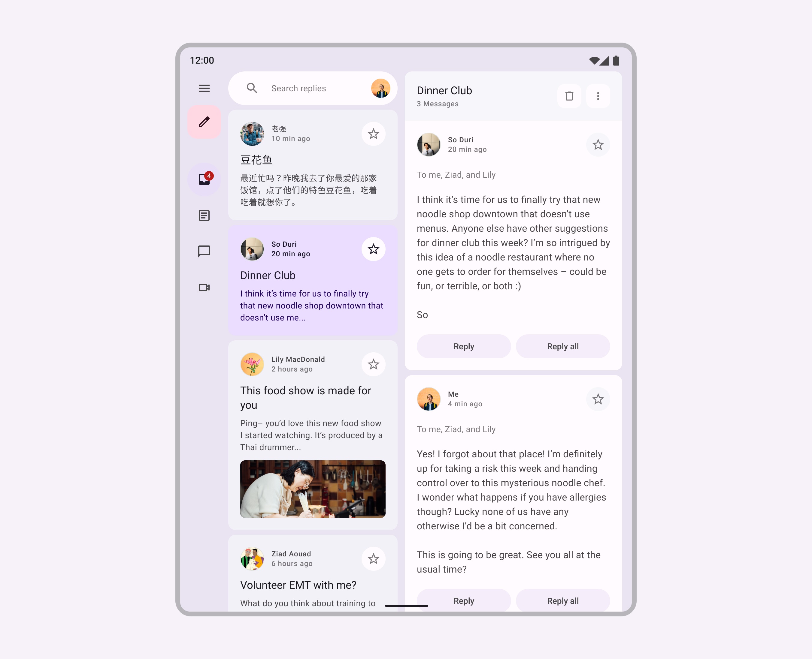Select the video camera icon

(204, 287)
